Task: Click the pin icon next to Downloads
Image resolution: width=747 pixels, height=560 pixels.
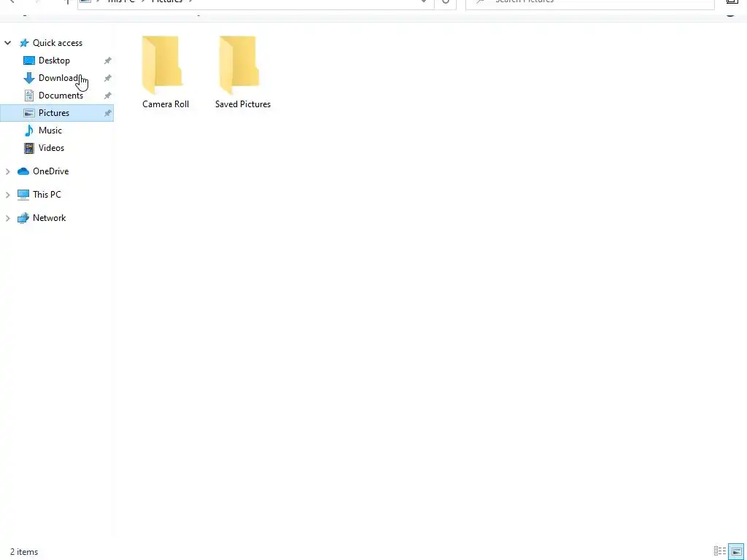Action: coord(108,78)
